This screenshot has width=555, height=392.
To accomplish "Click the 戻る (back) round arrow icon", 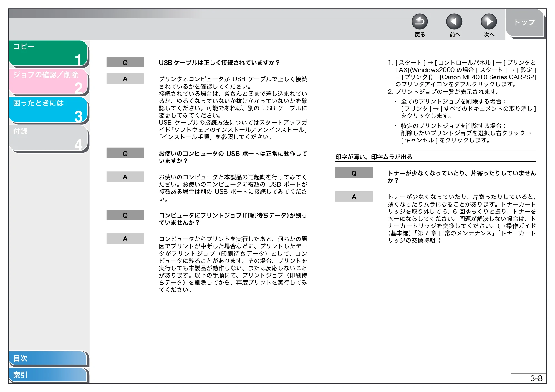I will coord(420,22).
